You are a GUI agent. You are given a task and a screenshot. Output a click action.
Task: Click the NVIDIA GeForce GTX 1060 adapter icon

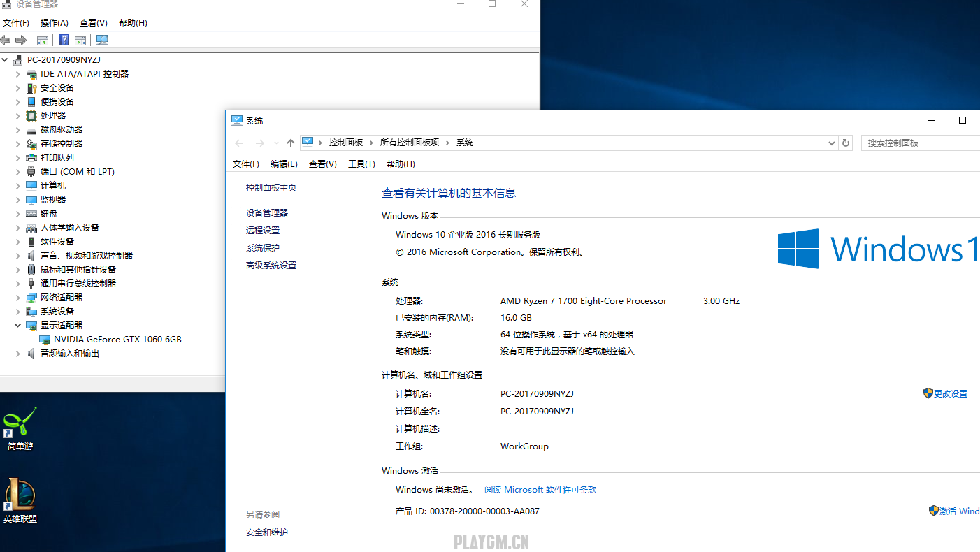45,340
